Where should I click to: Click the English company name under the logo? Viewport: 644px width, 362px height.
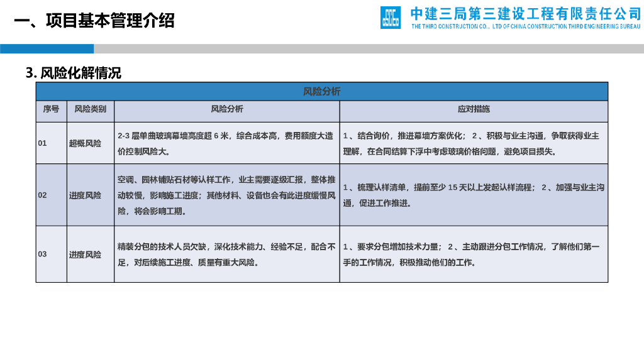tap(526, 26)
